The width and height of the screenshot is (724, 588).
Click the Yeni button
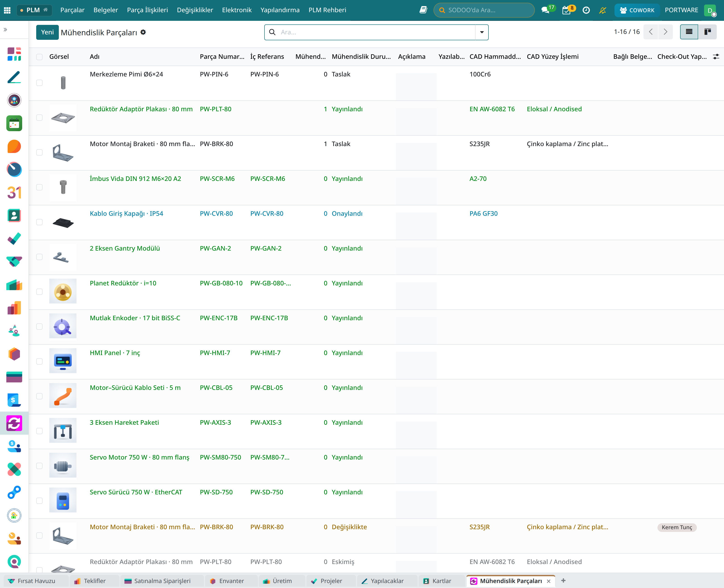tap(48, 32)
